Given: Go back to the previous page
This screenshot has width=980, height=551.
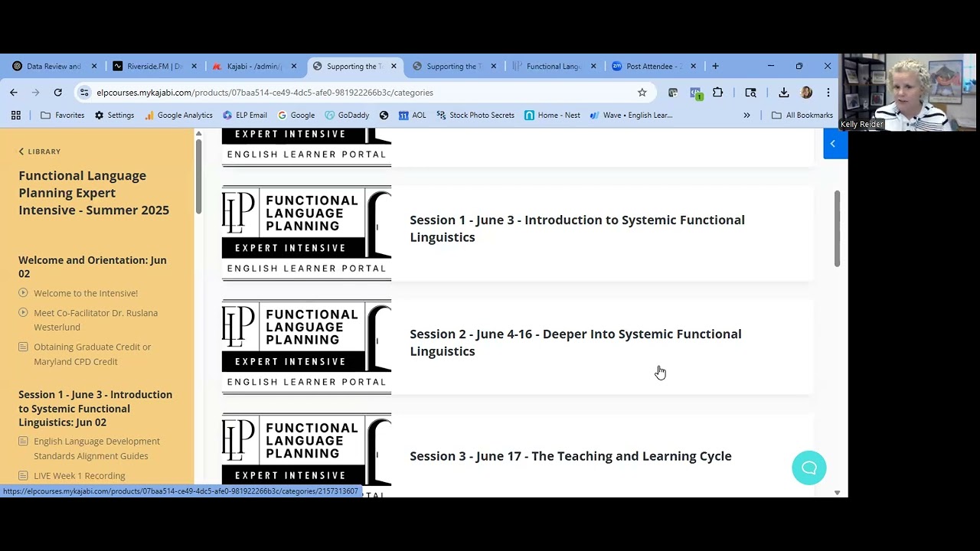Looking at the screenshot, I should coord(14,93).
